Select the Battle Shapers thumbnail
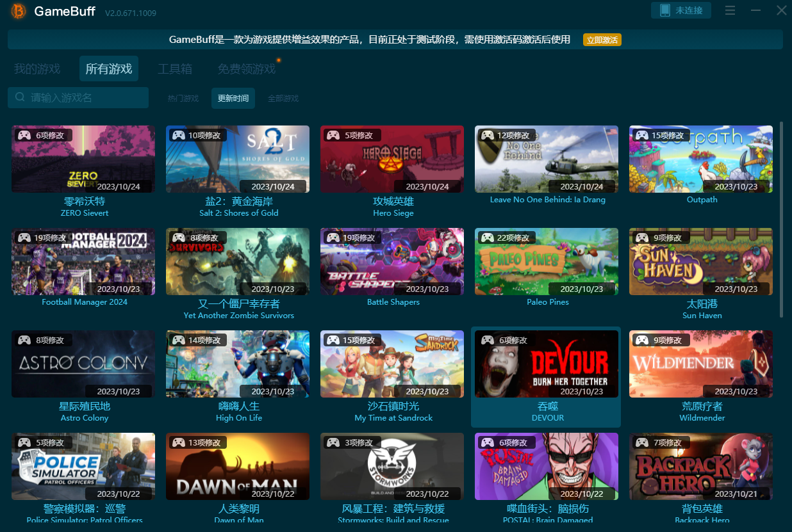This screenshot has width=792, height=532. (392, 261)
